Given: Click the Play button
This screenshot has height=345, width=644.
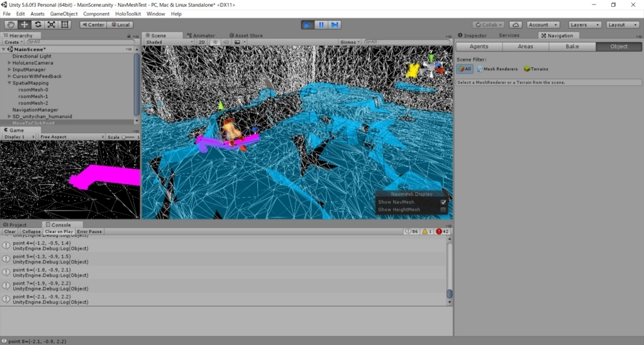Looking at the screenshot, I should tap(307, 25).
